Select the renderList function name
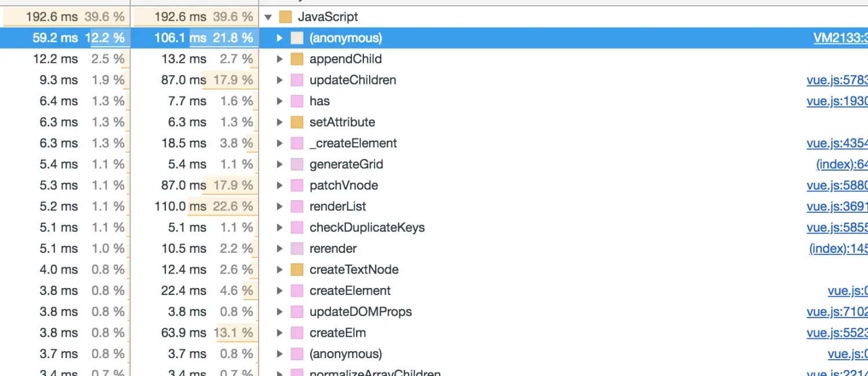This screenshot has width=868, height=376. point(338,207)
